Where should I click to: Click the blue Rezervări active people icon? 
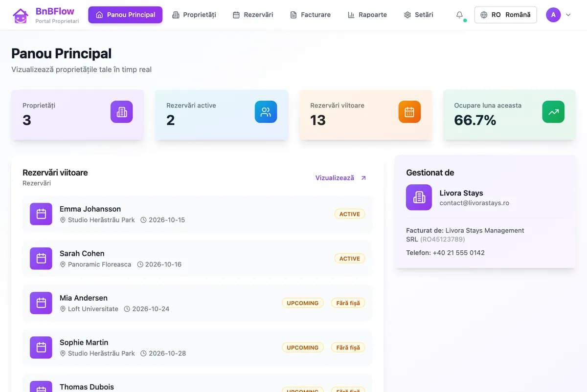pos(266,112)
